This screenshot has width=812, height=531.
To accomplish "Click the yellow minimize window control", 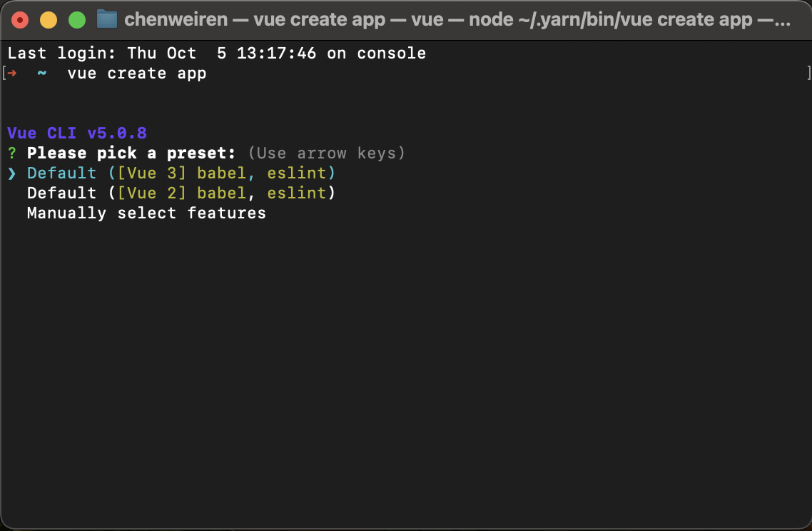I will click(x=48, y=19).
